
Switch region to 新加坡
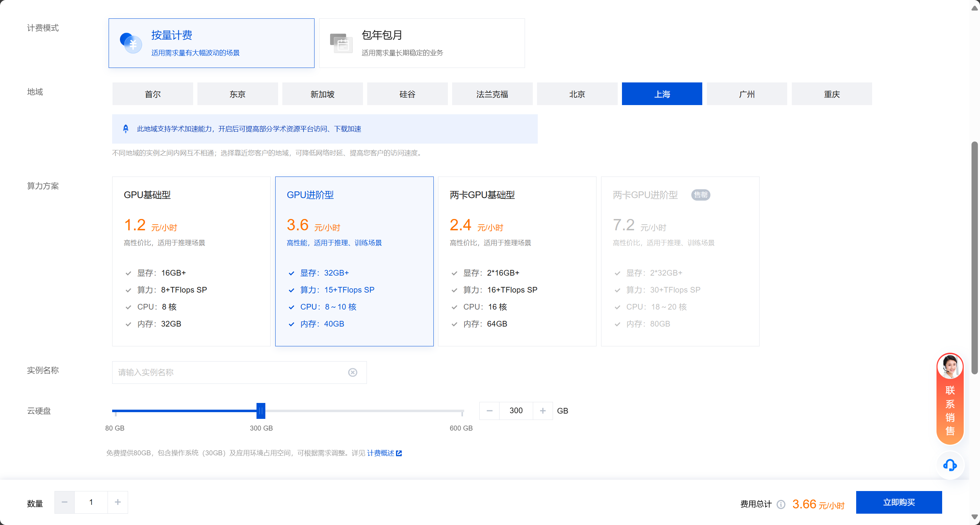tap(322, 94)
